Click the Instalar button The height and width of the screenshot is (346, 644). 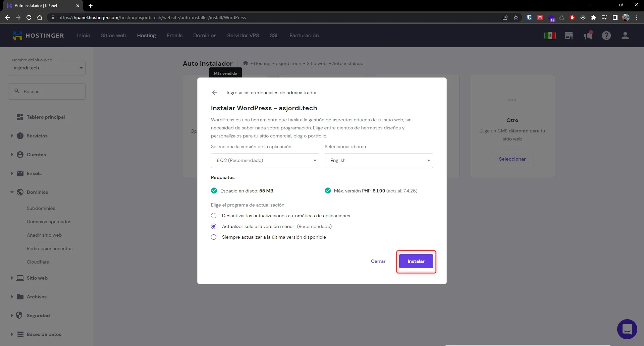point(416,261)
